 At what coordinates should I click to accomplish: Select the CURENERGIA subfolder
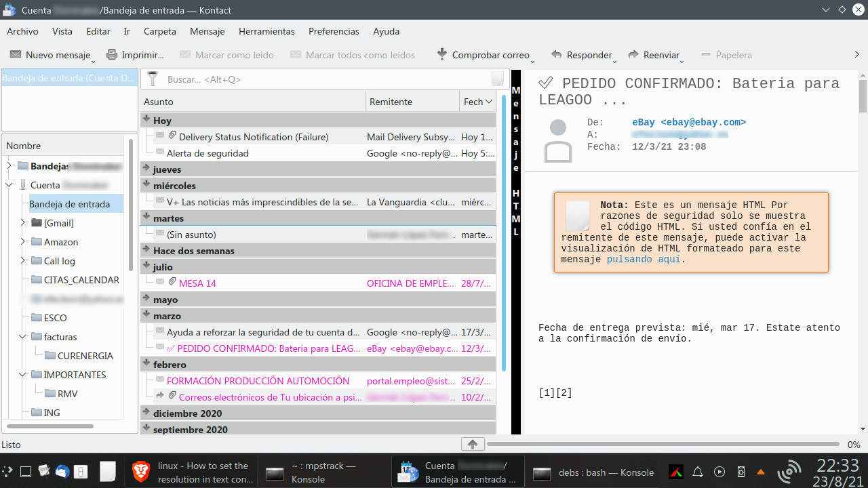[79, 356]
